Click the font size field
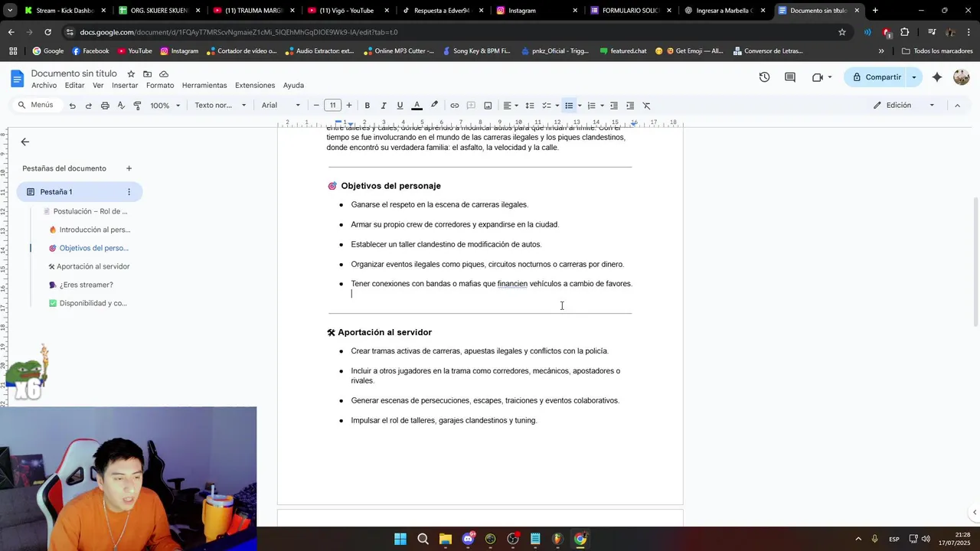980x551 pixels. [332, 106]
